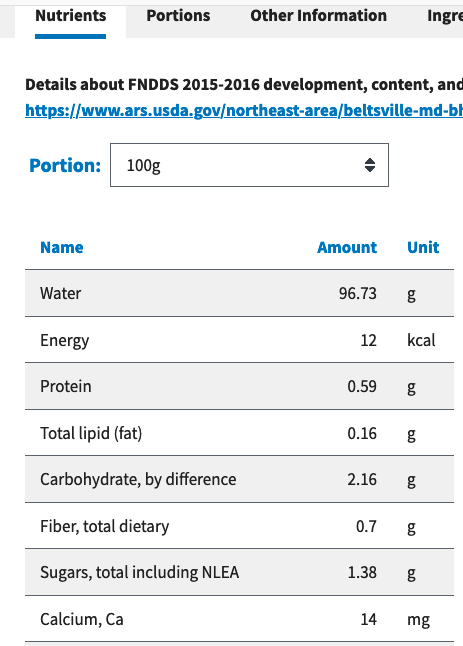Click the 96.73 water amount value

(x=358, y=293)
